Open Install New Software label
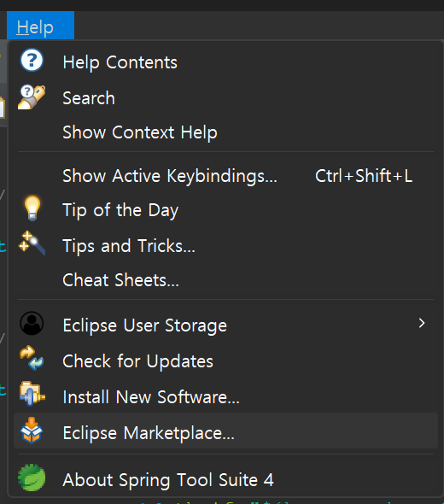 (x=151, y=397)
